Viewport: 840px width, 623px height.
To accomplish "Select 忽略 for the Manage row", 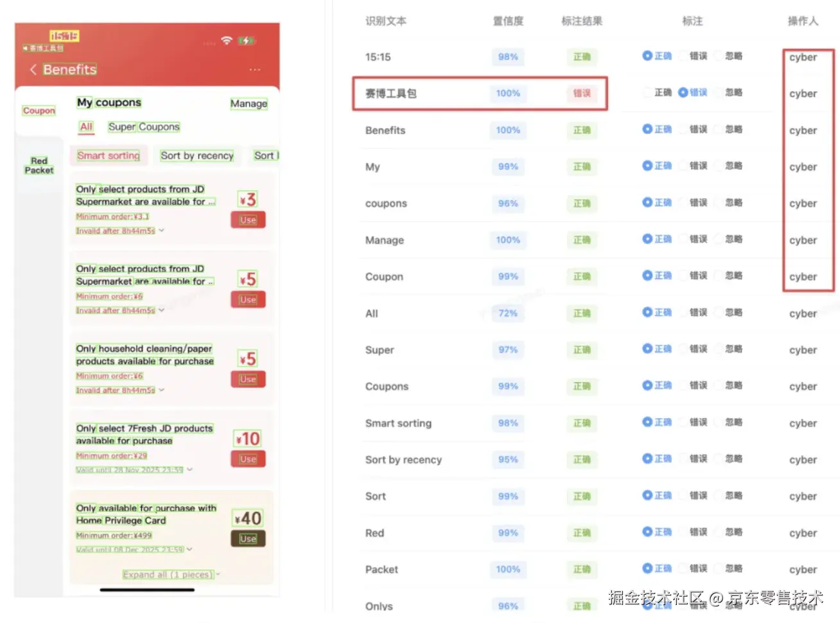I will (728, 239).
